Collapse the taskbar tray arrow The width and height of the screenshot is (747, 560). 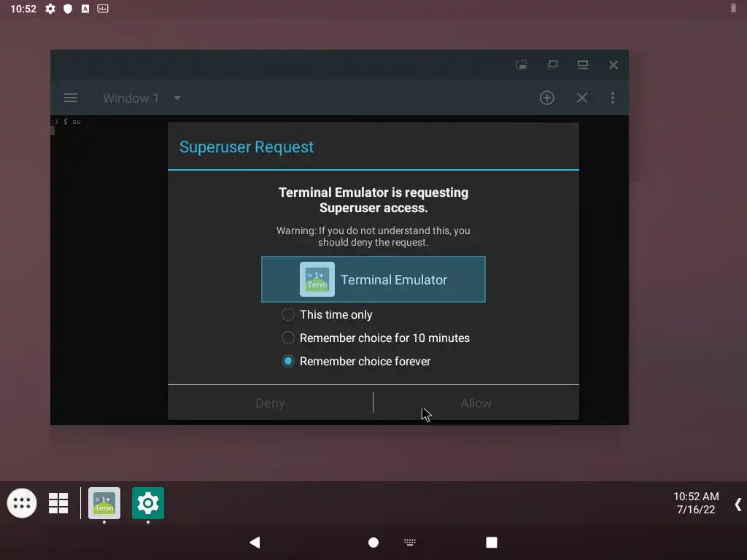pos(738,505)
